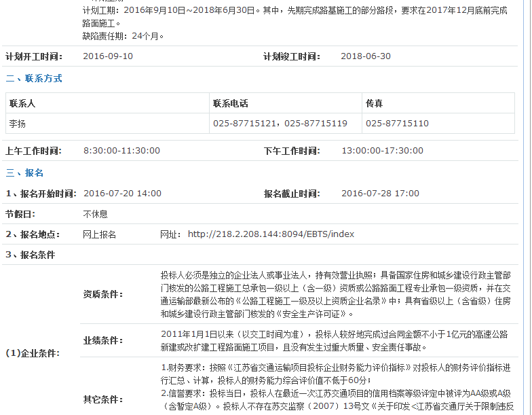
Task: Click registration start time 2016-07-20 14:00
Action: pos(122,194)
